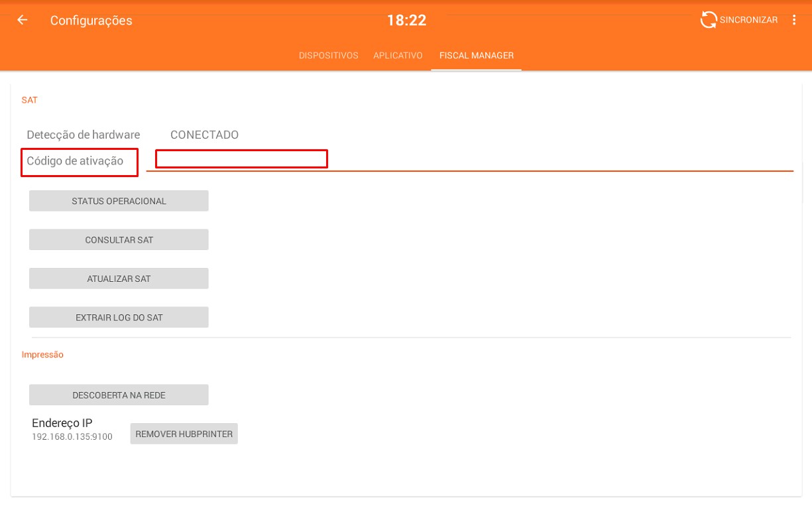Click the Endereço IP label
This screenshot has height=508, width=812.
click(62, 423)
